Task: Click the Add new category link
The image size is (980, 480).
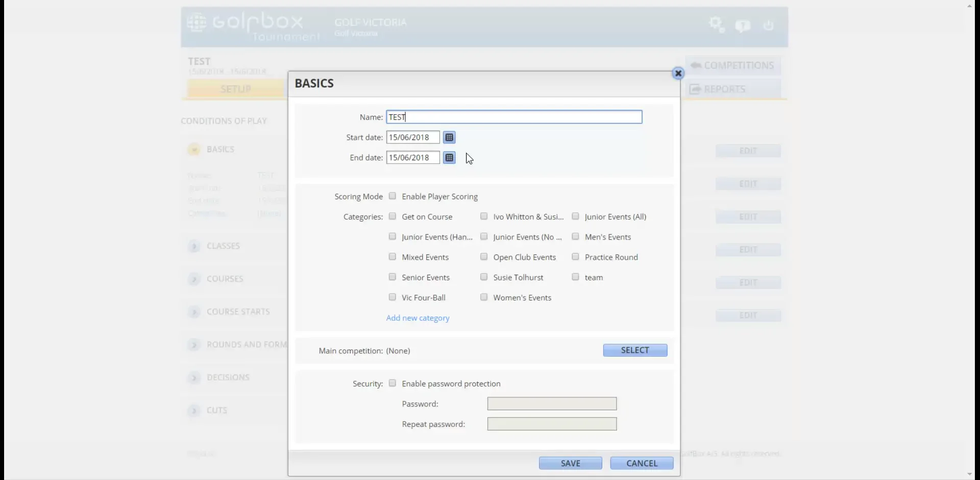Action: point(418,318)
